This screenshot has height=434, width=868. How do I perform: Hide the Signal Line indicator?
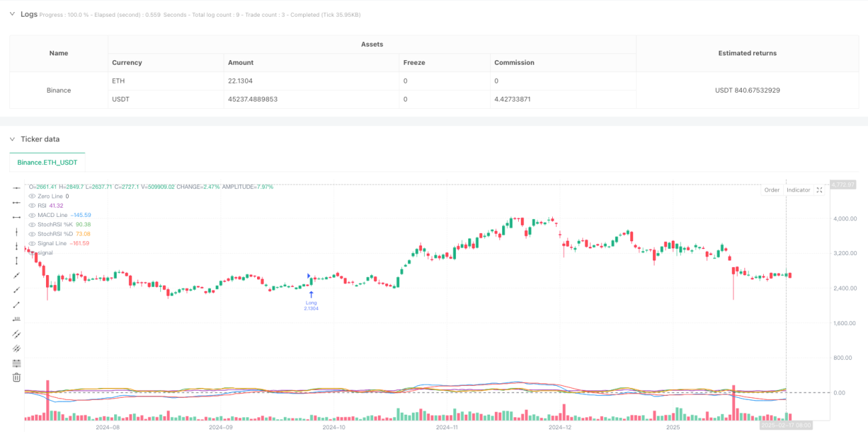(33, 243)
